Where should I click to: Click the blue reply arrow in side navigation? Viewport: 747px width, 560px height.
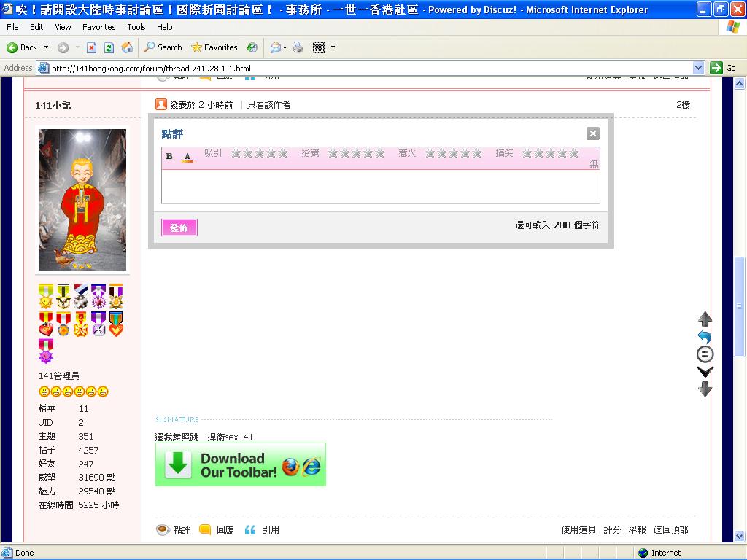coord(705,337)
